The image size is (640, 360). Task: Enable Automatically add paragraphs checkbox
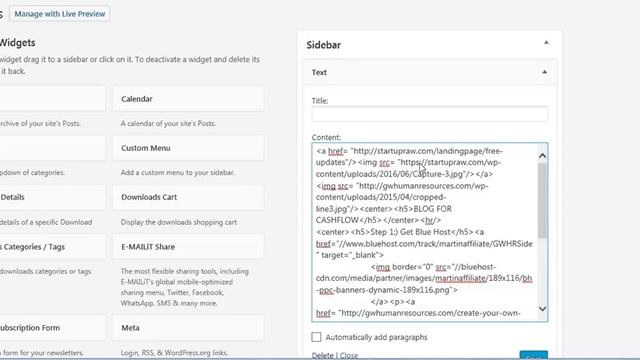[316, 337]
